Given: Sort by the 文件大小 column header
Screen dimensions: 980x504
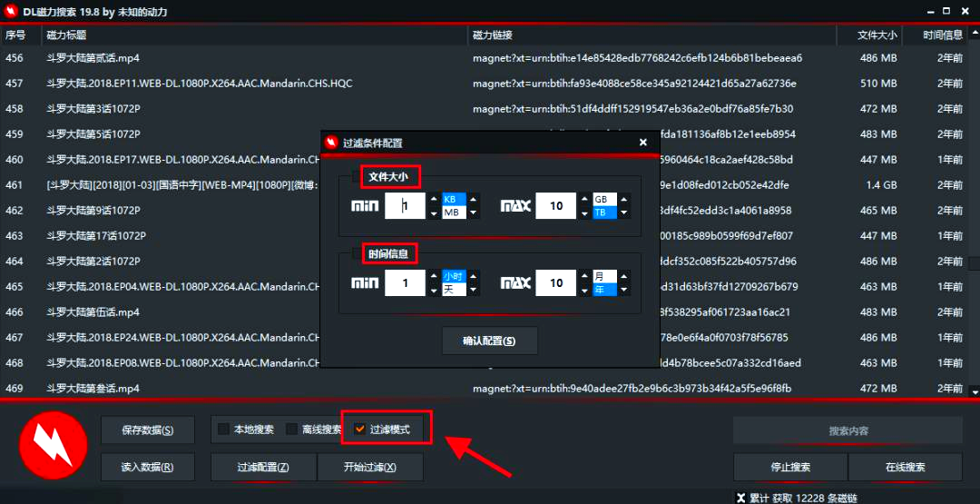Looking at the screenshot, I should pos(877,35).
